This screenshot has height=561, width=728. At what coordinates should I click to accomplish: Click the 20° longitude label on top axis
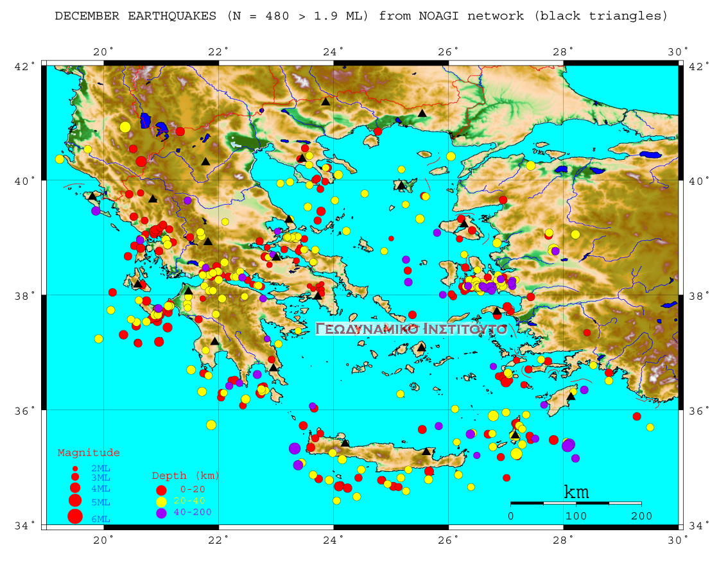click(x=104, y=52)
